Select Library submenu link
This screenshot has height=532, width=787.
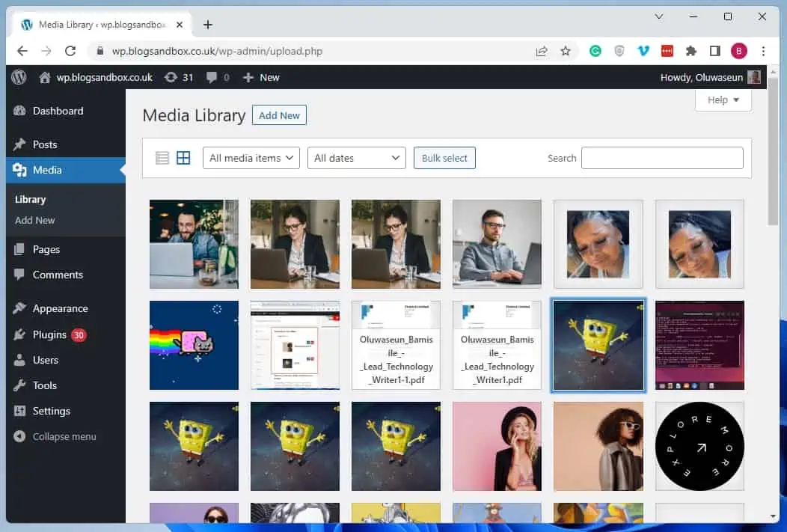pos(30,199)
